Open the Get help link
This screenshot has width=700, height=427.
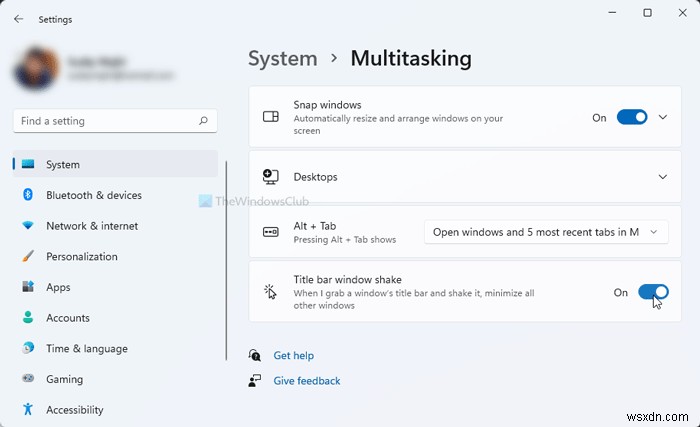pyautogui.click(x=293, y=355)
